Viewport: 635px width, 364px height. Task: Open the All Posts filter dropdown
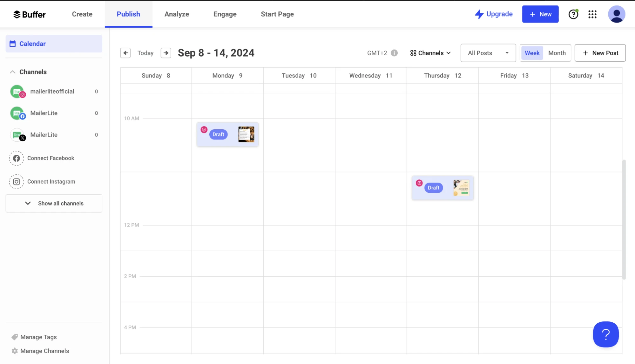[488, 53]
